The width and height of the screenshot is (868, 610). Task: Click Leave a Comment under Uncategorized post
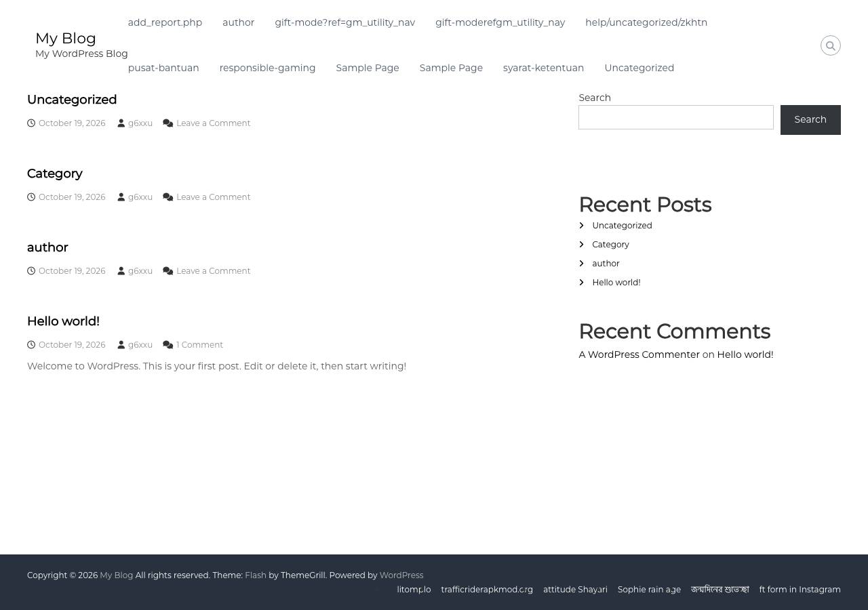tap(214, 123)
